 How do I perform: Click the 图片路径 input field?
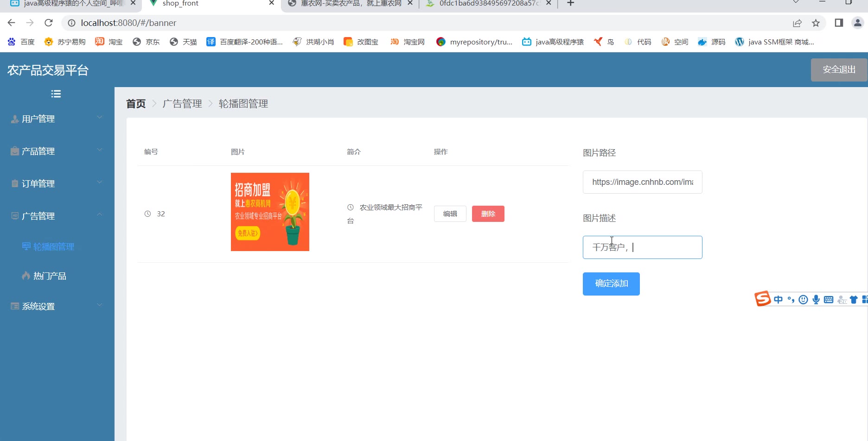coord(643,182)
